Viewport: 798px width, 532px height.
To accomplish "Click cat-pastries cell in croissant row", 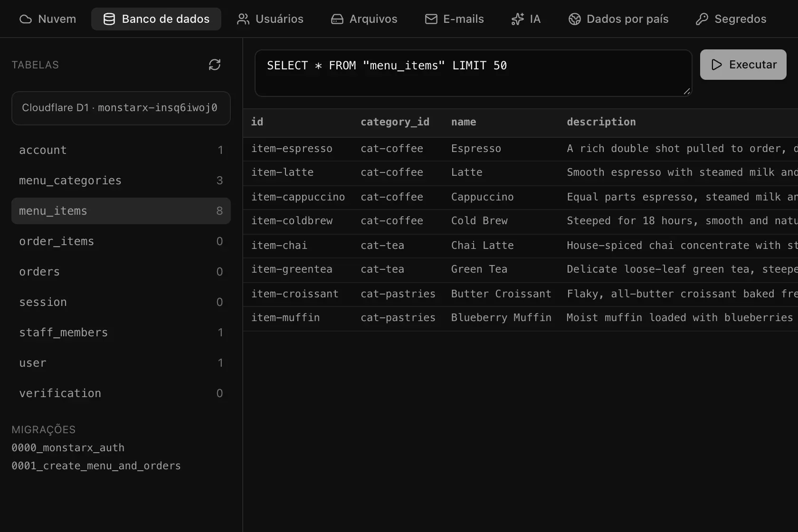I will [x=398, y=294].
